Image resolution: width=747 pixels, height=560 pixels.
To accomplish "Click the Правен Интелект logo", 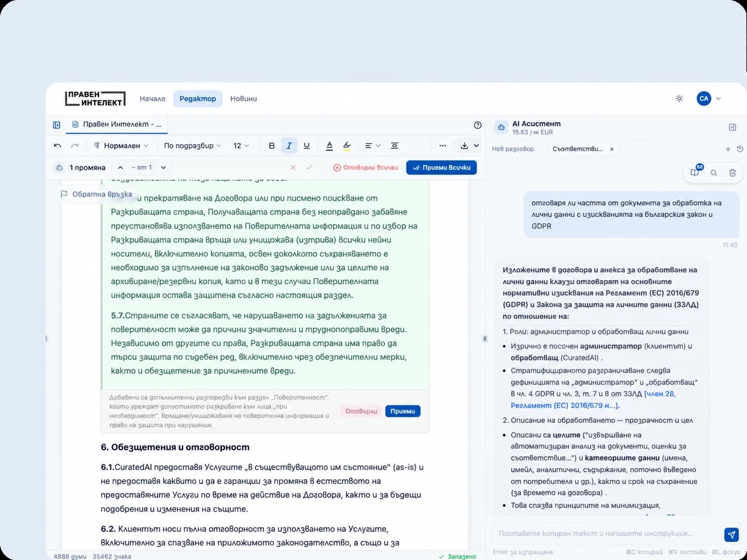I will 95,98.
